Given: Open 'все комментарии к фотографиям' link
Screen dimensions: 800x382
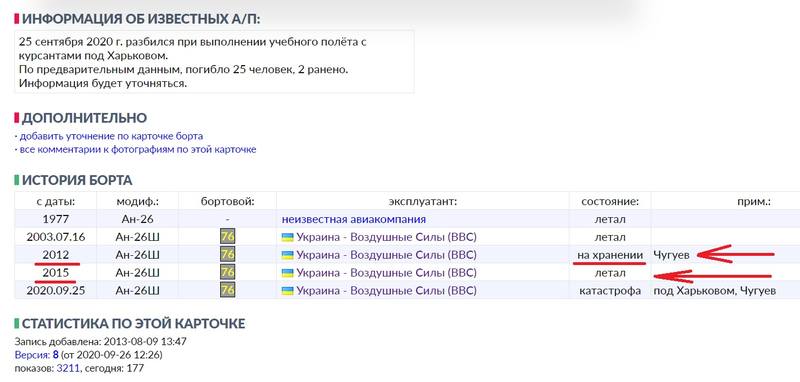Looking at the screenshot, I should point(138,150).
